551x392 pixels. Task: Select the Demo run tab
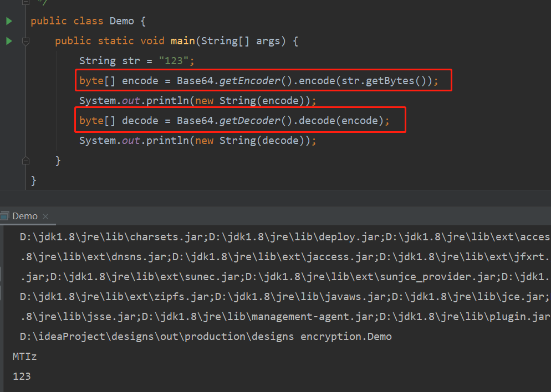[x=24, y=216]
